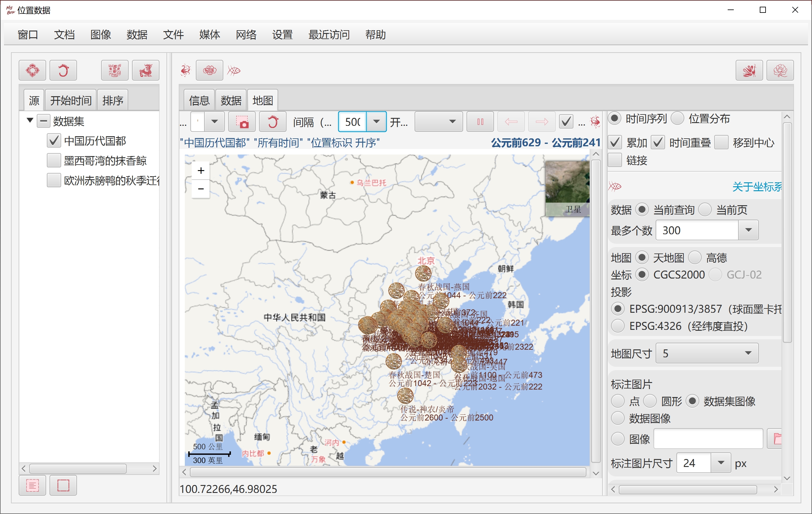812x514 pixels.
Task: Toggle the 移到中心 checkbox
Action: point(721,143)
